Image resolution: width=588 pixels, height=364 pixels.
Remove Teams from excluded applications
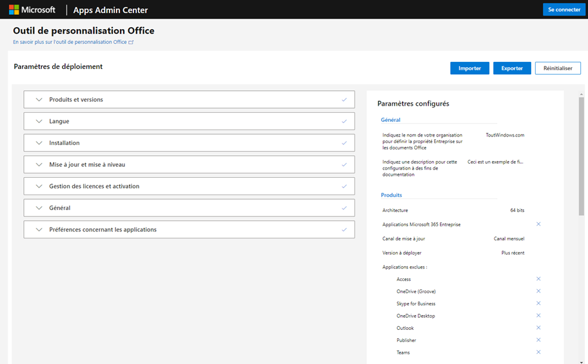[538, 352]
